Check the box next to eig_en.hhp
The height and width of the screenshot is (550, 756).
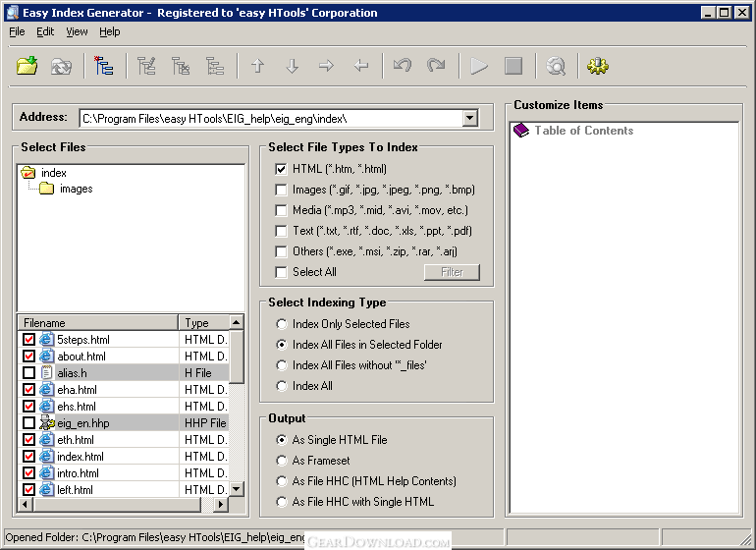pos(28,422)
